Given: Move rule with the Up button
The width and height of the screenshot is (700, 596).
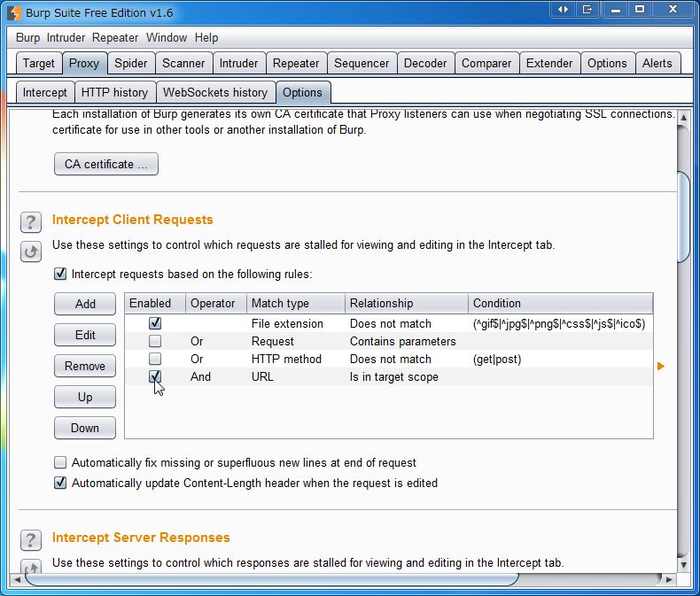Looking at the screenshot, I should pos(85,397).
